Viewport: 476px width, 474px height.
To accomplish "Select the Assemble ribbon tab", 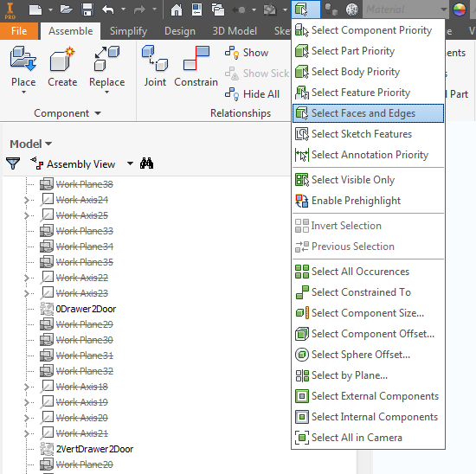I will tap(70, 31).
